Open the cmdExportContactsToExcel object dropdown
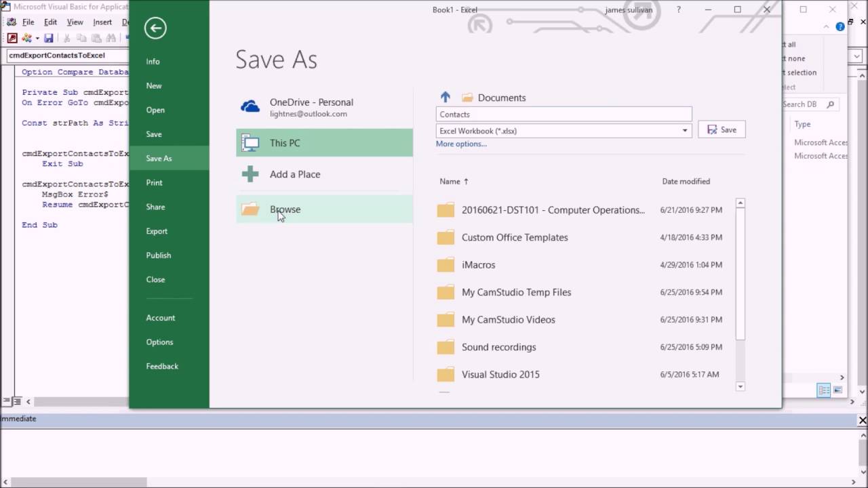868x488 pixels. point(68,56)
